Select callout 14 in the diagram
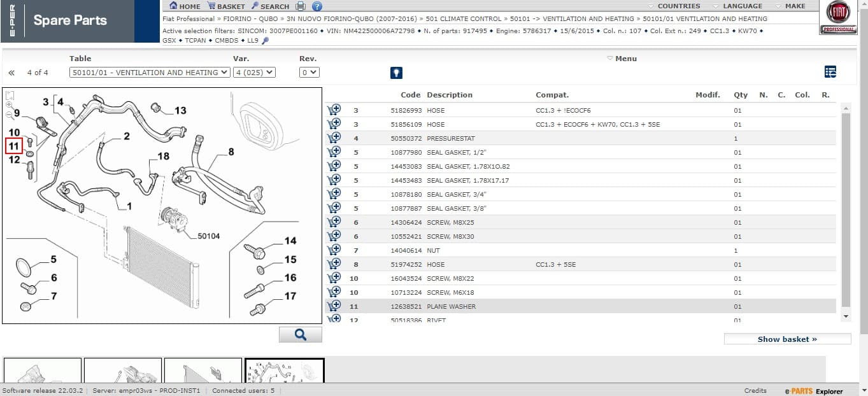 point(290,241)
